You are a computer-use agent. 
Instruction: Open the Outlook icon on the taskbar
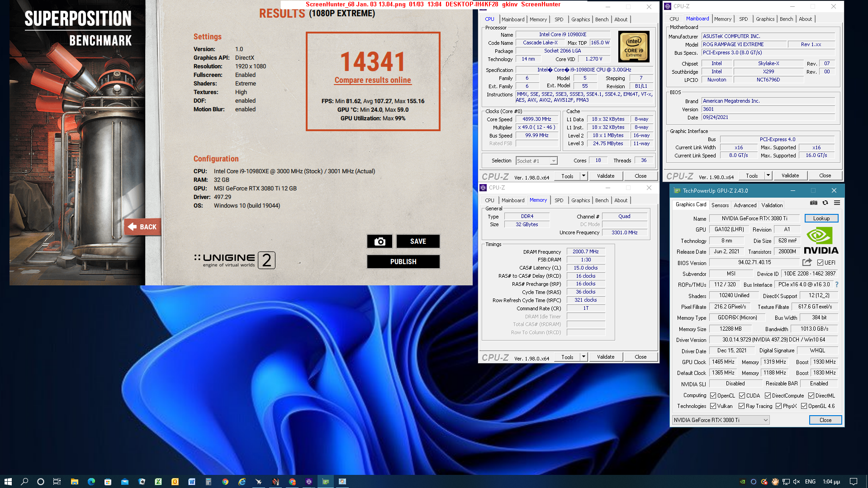pyautogui.click(x=175, y=482)
